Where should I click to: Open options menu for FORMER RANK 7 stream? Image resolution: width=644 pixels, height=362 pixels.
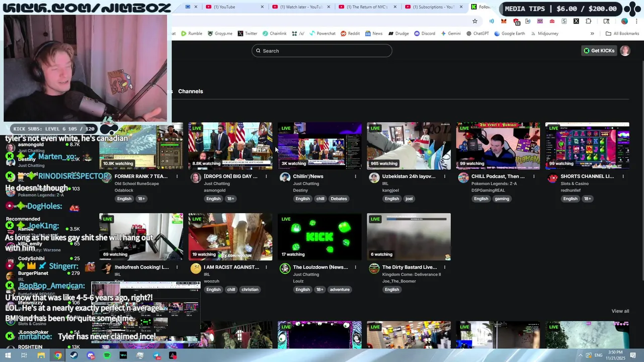(177, 176)
